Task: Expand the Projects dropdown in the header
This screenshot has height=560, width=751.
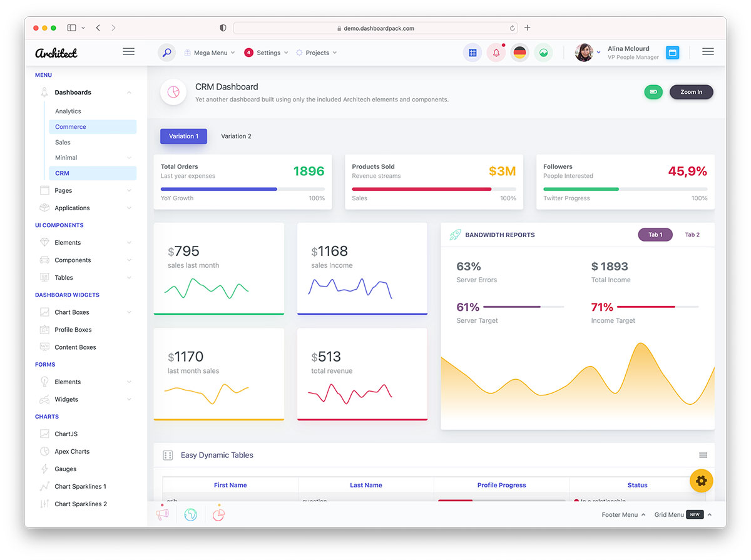Action: (316, 53)
